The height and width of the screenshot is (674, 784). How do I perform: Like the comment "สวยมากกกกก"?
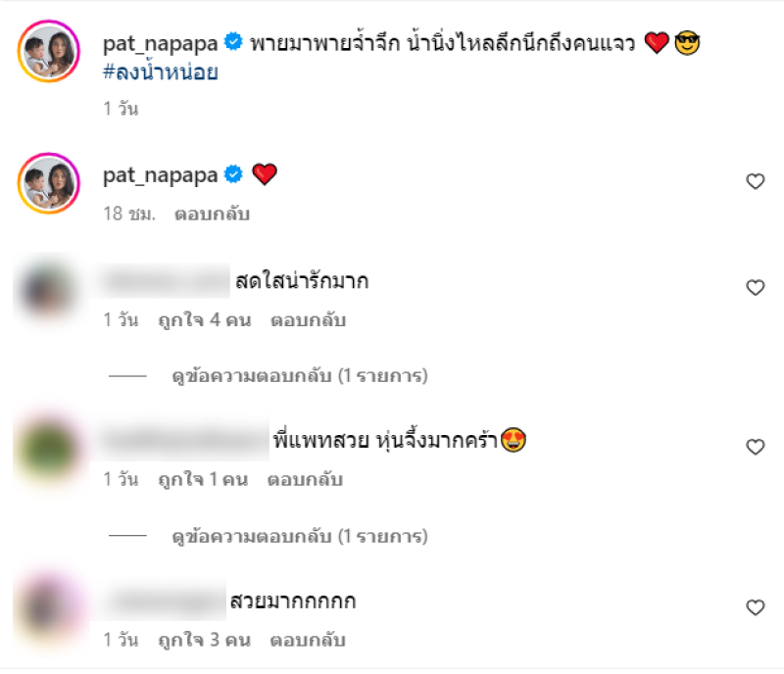tap(755, 607)
